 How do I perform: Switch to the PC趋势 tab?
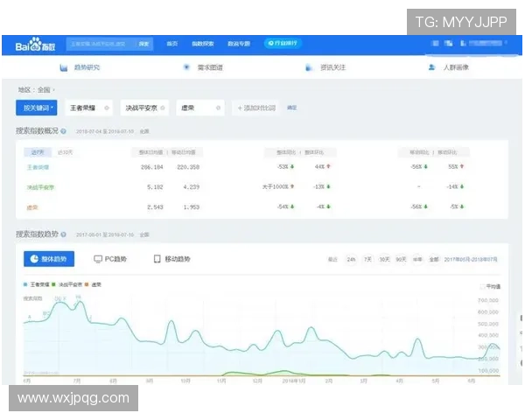tap(109, 259)
